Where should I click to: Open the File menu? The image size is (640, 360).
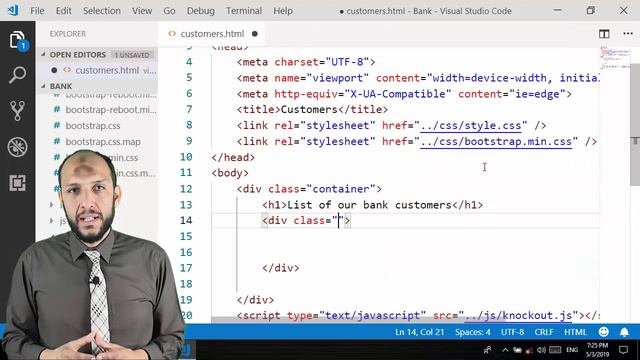(37, 11)
